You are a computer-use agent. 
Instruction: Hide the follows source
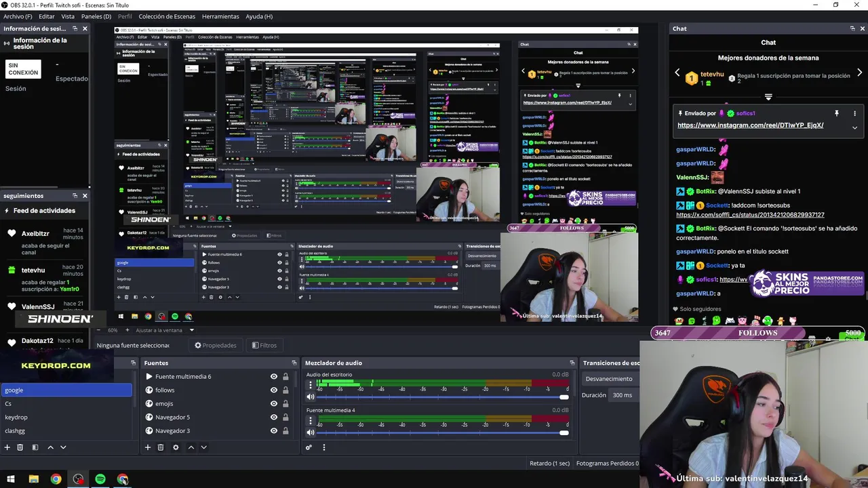click(x=274, y=390)
